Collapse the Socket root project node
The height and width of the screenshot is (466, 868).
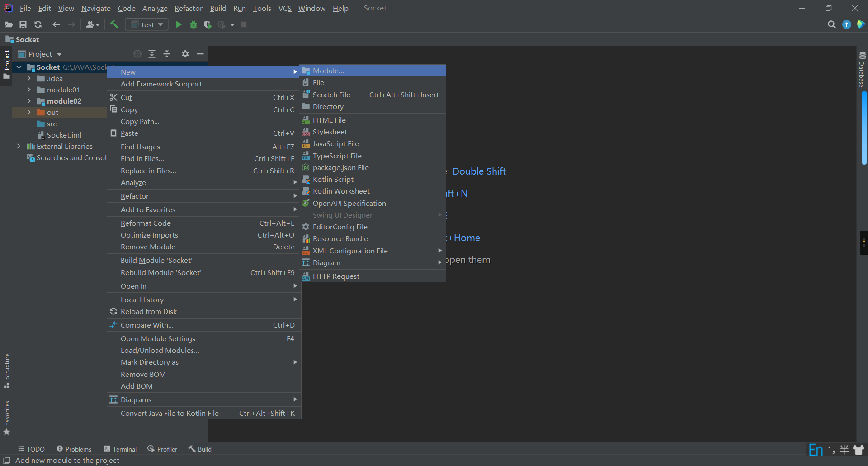click(19, 67)
